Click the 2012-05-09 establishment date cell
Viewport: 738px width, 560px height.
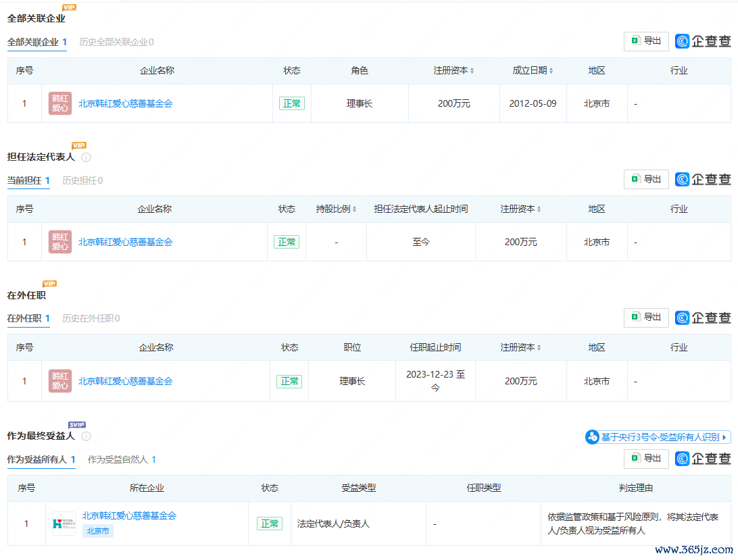tap(533, 103)
